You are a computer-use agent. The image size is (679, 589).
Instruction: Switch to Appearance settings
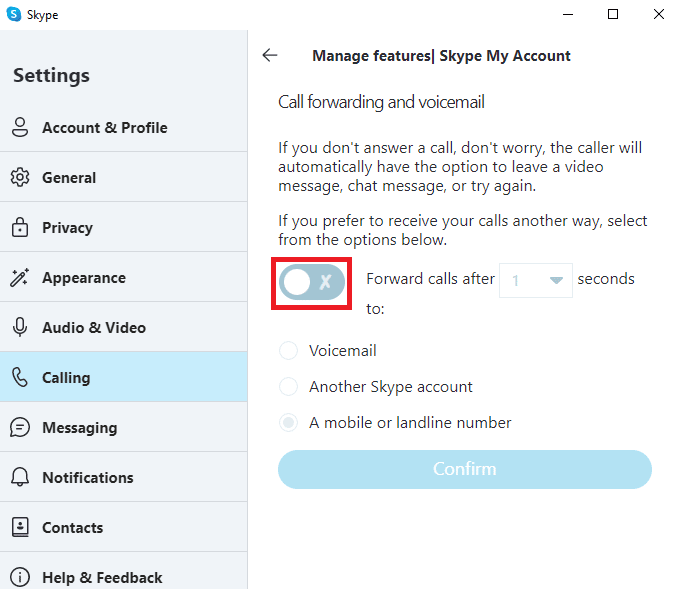[x=124, y=277]
